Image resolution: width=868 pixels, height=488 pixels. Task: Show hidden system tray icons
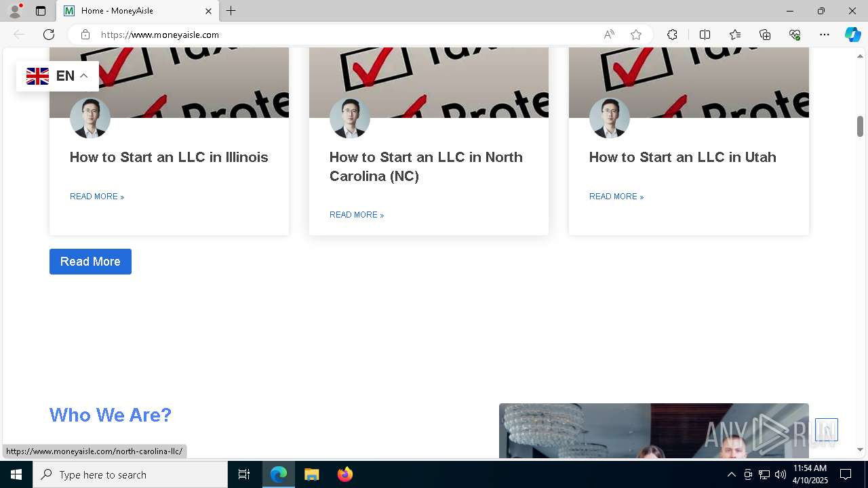[x=731, y=474]
